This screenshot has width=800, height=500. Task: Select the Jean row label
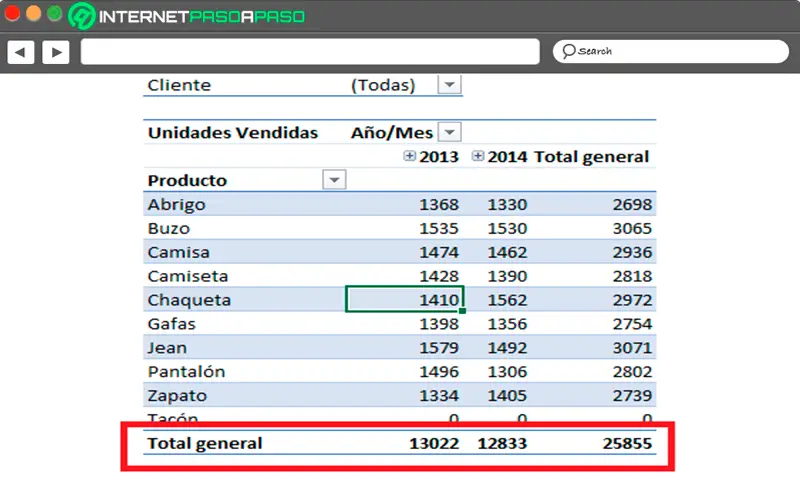click(x=167, y=348)
